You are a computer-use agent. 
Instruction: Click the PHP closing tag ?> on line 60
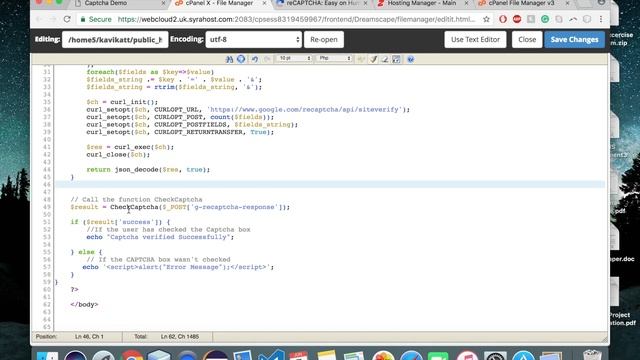coord(74,289)
